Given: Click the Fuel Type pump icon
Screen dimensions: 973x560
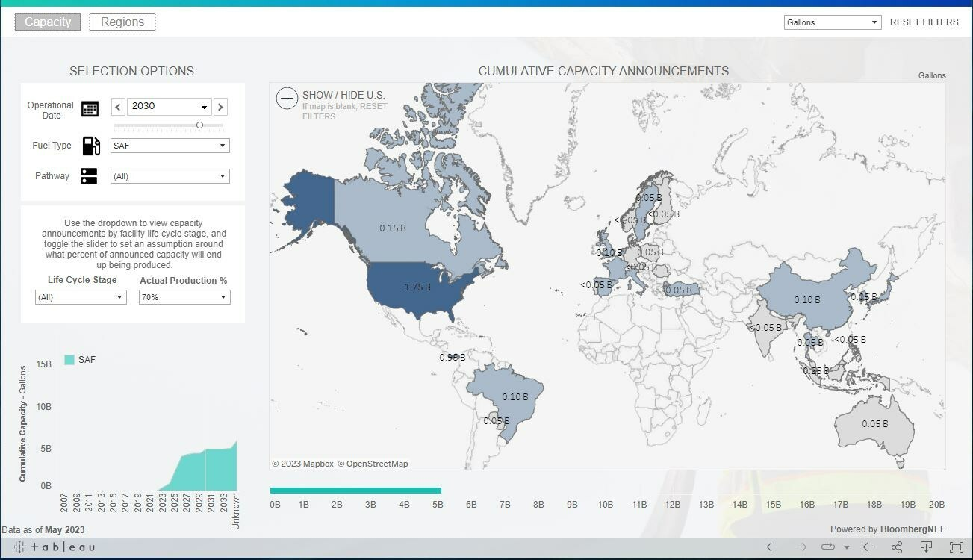Looking at the screenshot, I should point(90,145).
